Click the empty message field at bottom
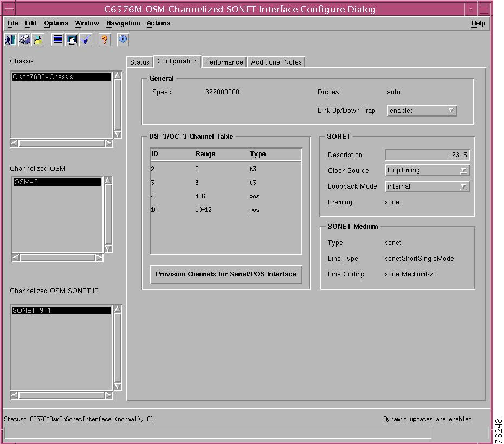Image resolution: width=504 pixels, height=444 pixels. (218, 433)
